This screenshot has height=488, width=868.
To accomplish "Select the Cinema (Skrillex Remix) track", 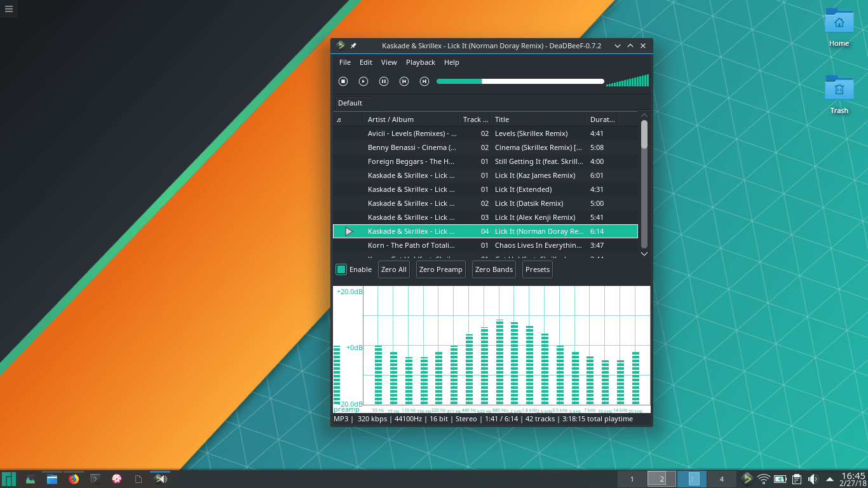I will [x=485, y=147].
